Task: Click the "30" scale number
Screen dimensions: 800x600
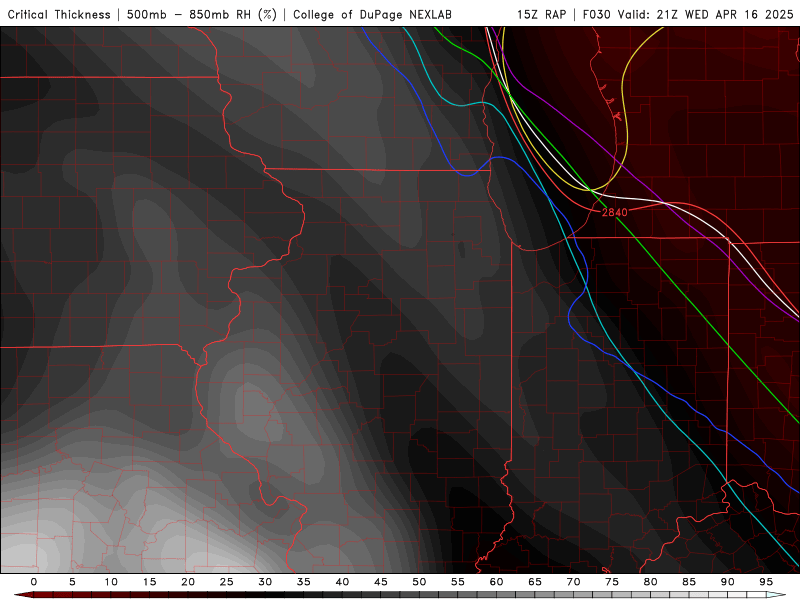Action: (x=265, y=582)
